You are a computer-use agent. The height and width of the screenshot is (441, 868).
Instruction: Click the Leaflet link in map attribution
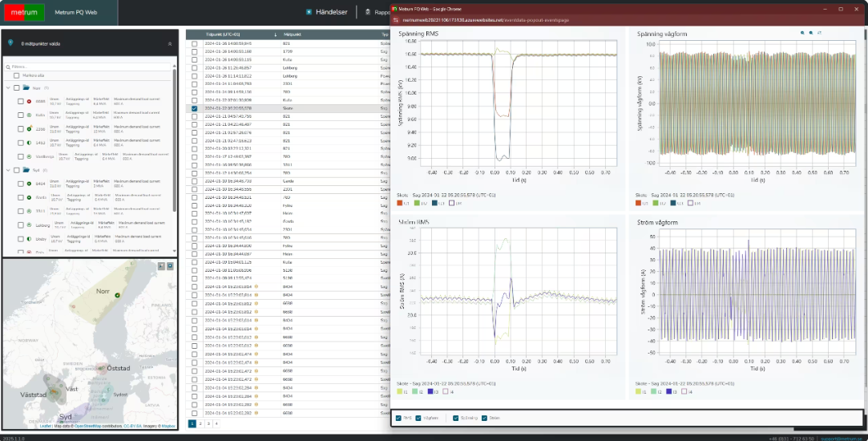pos(47,426)
